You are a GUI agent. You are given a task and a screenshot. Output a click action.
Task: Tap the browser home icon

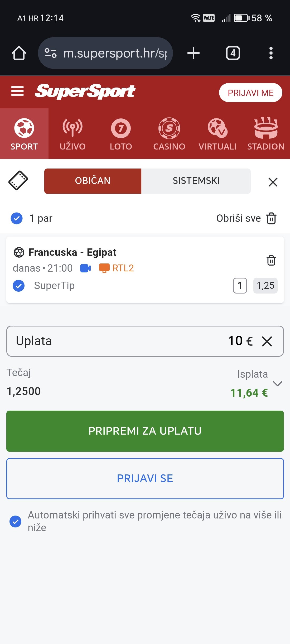coord(19,53)
